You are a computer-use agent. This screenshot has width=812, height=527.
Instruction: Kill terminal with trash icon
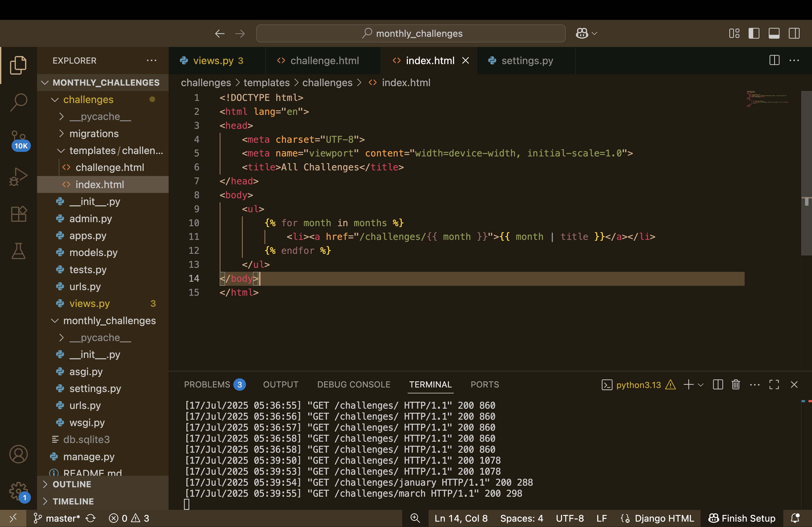click(x=735, y=385)
